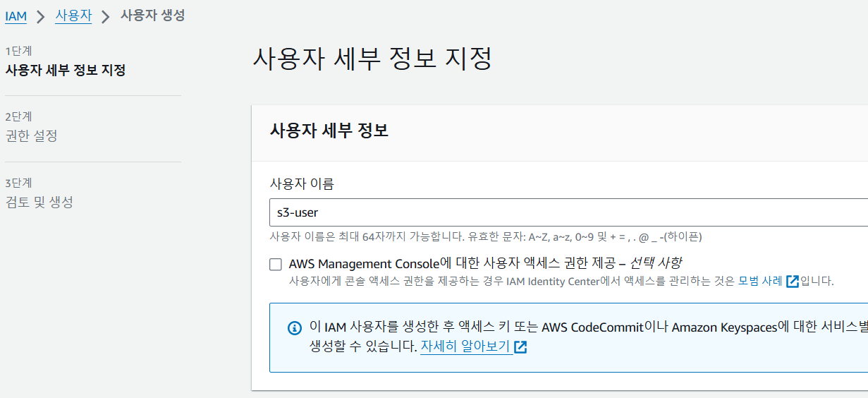Image resolution: width=868 pixels, height=398 pixels.
Task: Click external link icon beside 모범 사례
Action: [793, 282]
